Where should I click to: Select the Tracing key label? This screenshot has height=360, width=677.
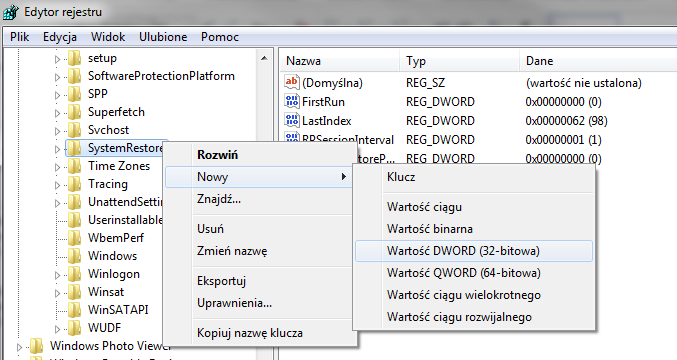click(108, 184)
